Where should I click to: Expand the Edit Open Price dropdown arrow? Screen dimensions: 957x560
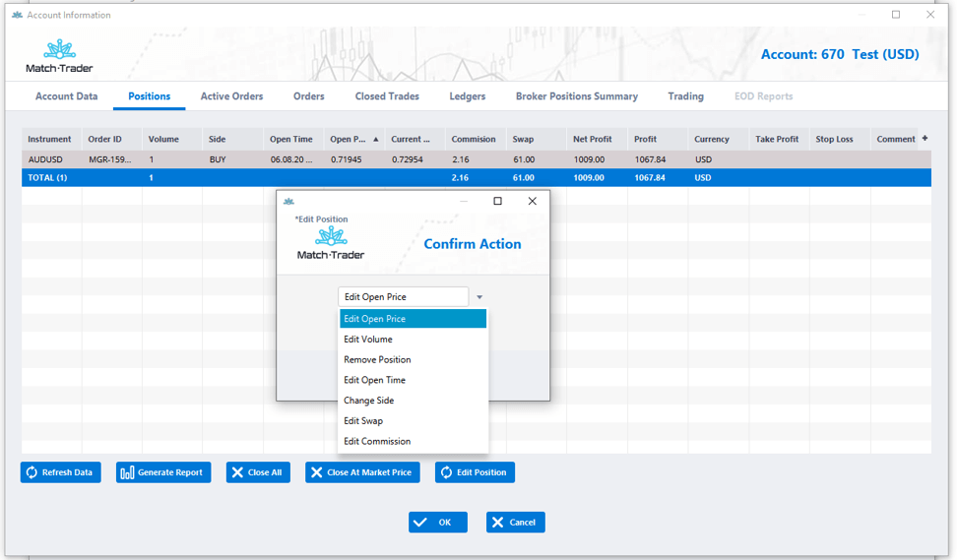click(479, 297)
